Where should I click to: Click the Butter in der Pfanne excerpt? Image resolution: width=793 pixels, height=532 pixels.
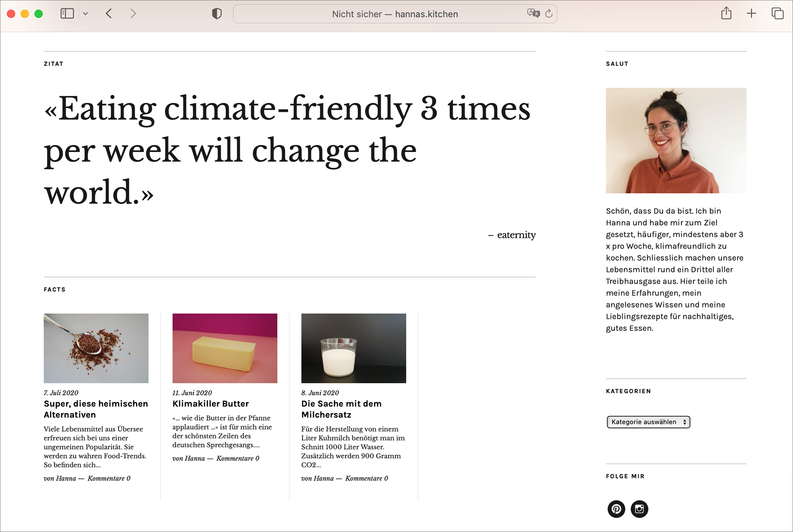[222, 431]
